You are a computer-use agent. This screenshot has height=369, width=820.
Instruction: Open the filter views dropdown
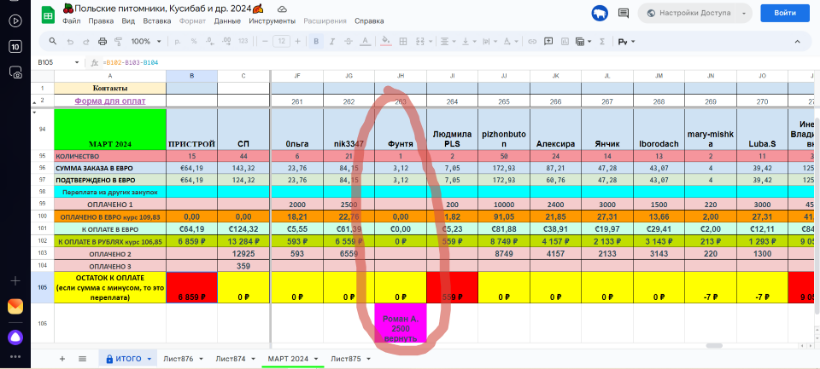click(x=584, y=41)
